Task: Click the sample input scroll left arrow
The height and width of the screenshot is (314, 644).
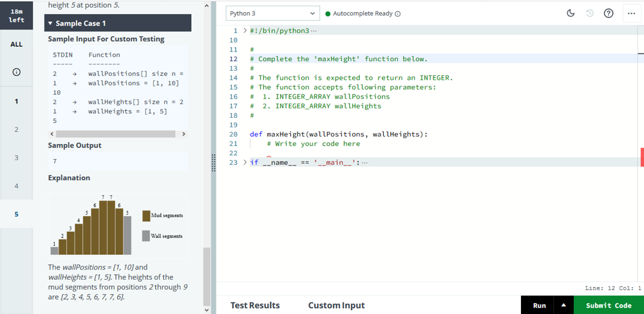Action: pos(52,134)
